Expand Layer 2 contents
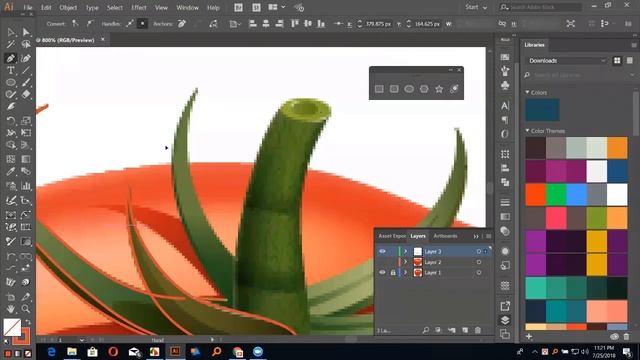Image resolution: width=640 pixels, height=360 pixels. 405,262
